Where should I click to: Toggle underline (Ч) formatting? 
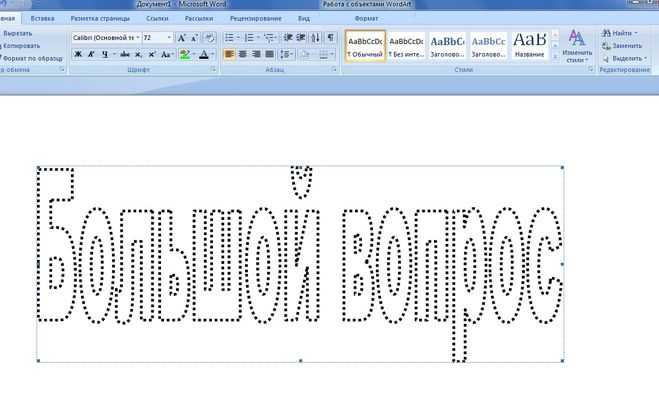(105, 54)
